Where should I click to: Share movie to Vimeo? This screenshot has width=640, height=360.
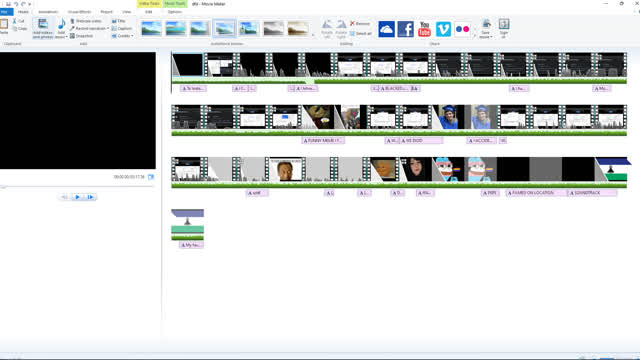(443, 29)
